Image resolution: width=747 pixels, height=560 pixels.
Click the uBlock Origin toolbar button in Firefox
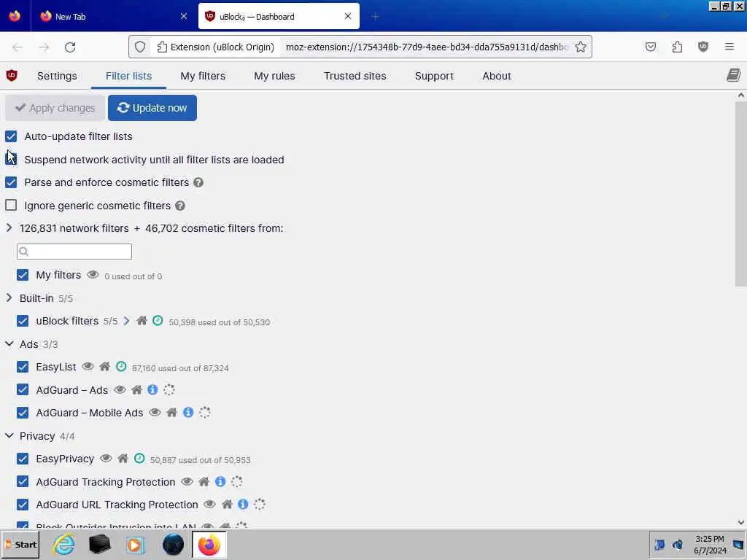[703, 47]
